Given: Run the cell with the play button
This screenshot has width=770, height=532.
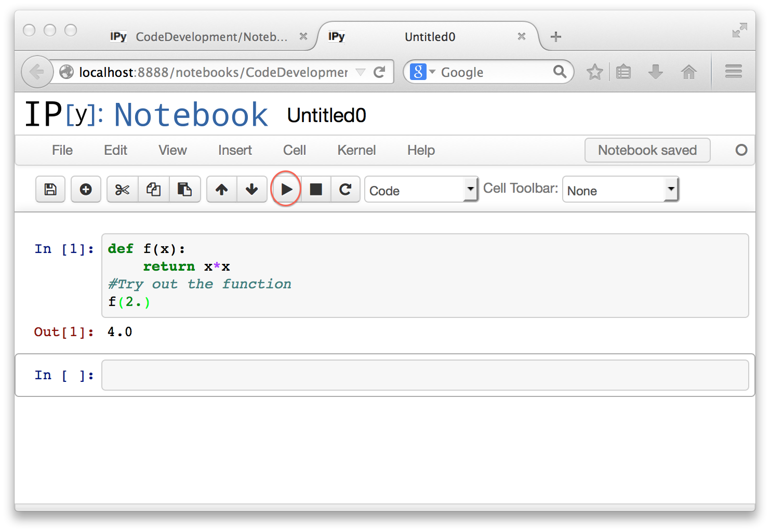Looking at the screenshot, I should (x=286, y=190).
